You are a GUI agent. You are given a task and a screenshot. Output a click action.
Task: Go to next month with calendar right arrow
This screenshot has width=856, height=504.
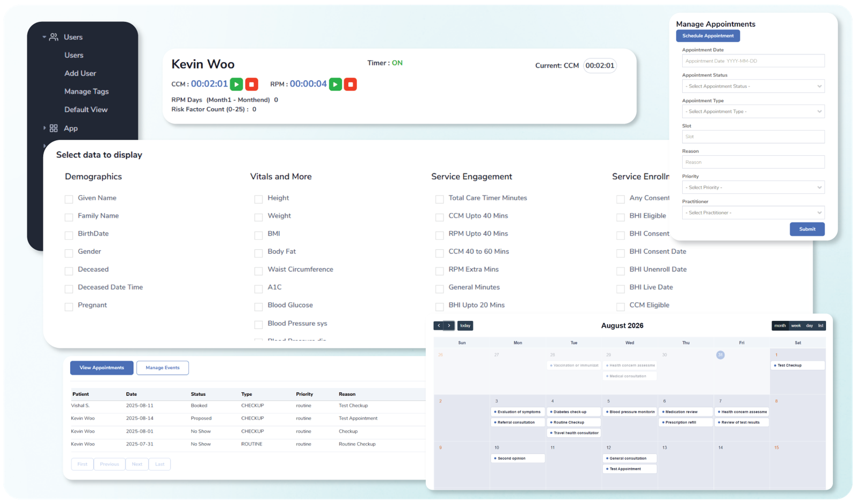pos(449,325)
